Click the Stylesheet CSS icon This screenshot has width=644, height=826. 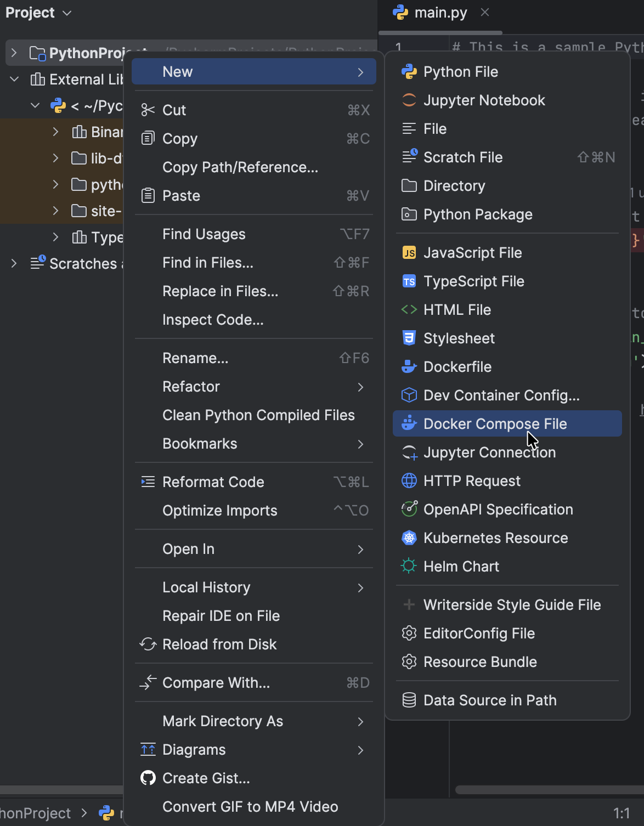click(409, 338)
